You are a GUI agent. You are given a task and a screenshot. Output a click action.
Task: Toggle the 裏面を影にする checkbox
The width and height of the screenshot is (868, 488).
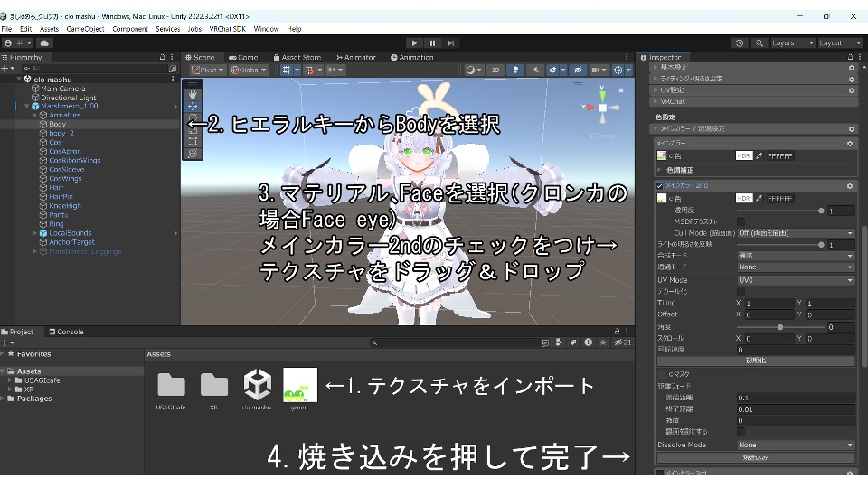point(741,432)
